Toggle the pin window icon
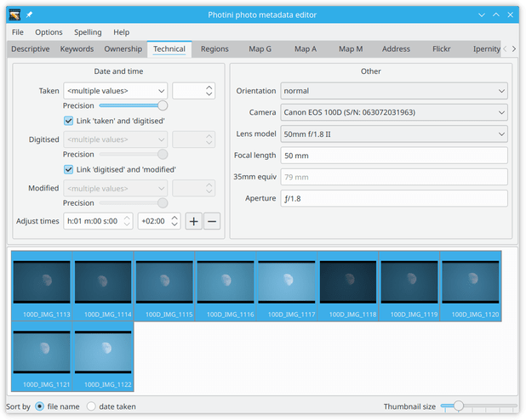 pyautogui.click(x=30, y=14)
